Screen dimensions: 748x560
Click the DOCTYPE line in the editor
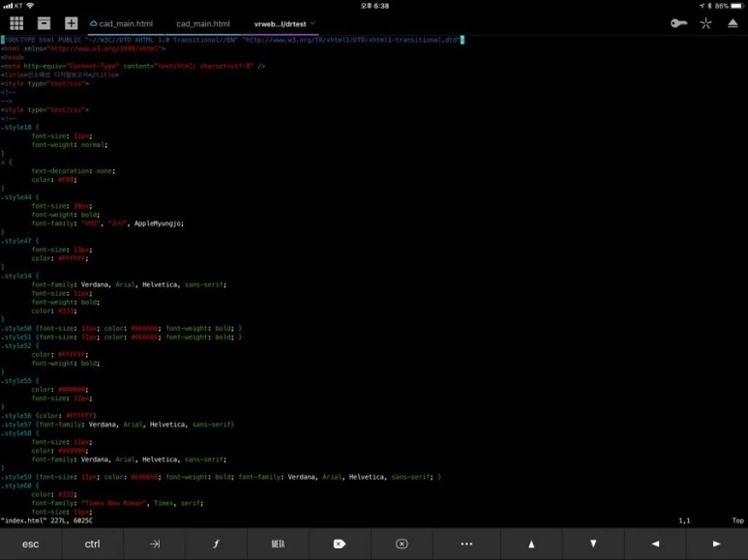pos(232,40)
